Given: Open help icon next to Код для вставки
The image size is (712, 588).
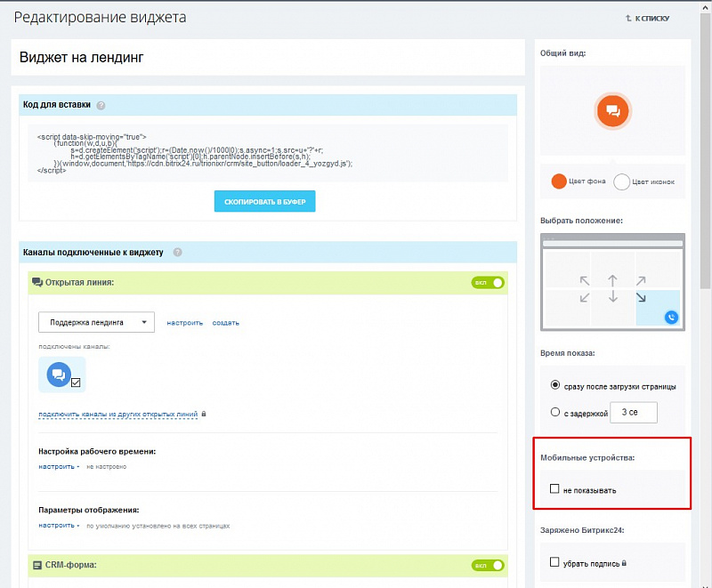Looking at the screenshot, I should click(x=101, y=105).
